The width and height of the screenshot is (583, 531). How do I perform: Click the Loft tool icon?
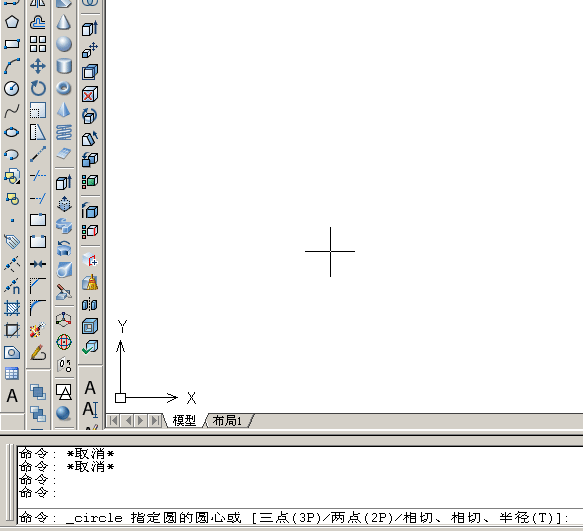coord(64,270)
